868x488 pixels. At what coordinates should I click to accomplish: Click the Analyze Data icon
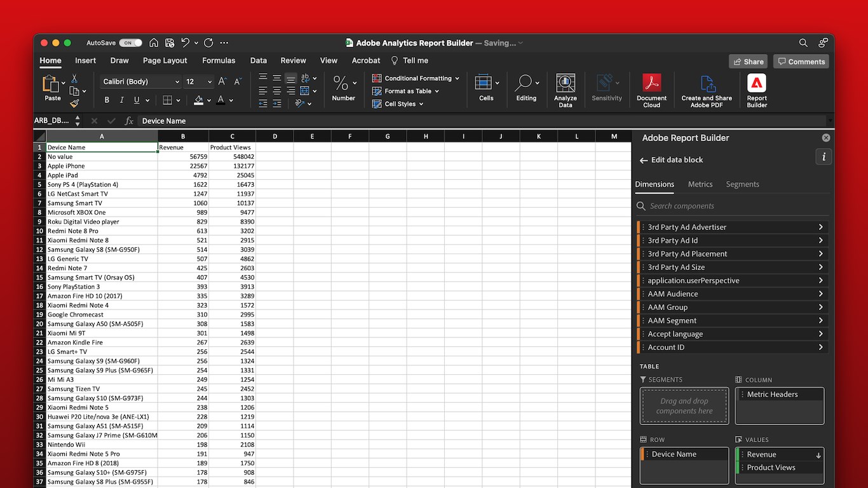[565, 90]
